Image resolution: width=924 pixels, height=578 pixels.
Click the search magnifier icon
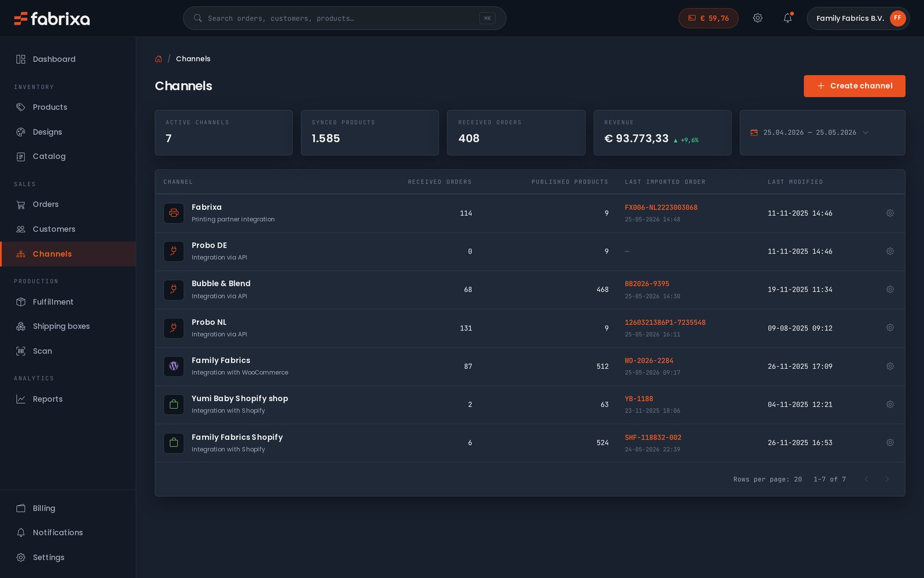198,18
